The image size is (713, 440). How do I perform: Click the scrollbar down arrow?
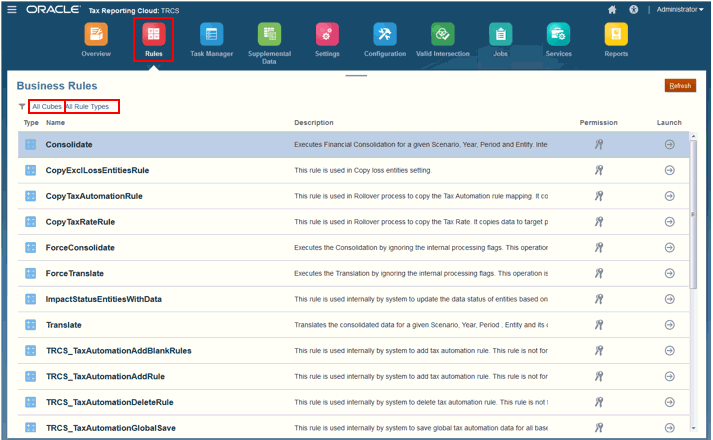693,428
